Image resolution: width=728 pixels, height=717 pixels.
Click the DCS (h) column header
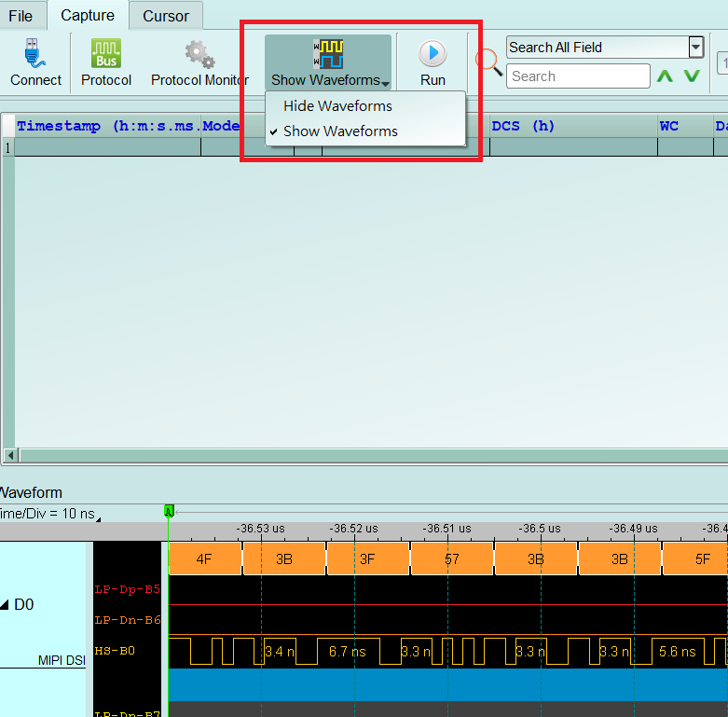click(x=573, y=126)
